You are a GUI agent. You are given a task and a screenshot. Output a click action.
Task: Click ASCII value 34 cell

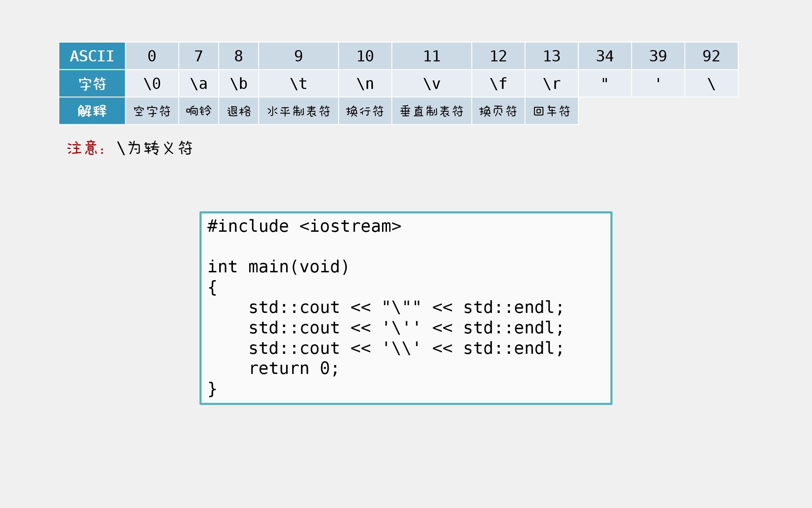[605, 56]
